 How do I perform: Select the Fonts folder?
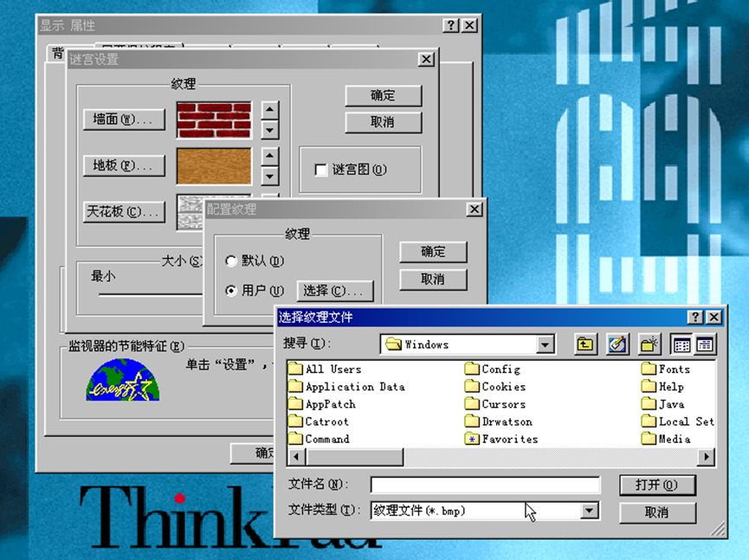(x=666, y=369)
